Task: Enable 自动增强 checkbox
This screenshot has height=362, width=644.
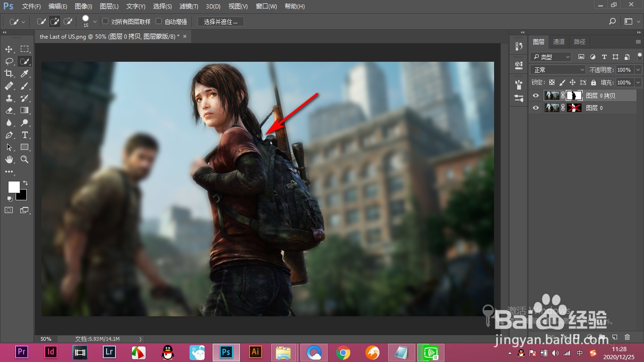Action: pyautogui.click(x=159, y=21)
